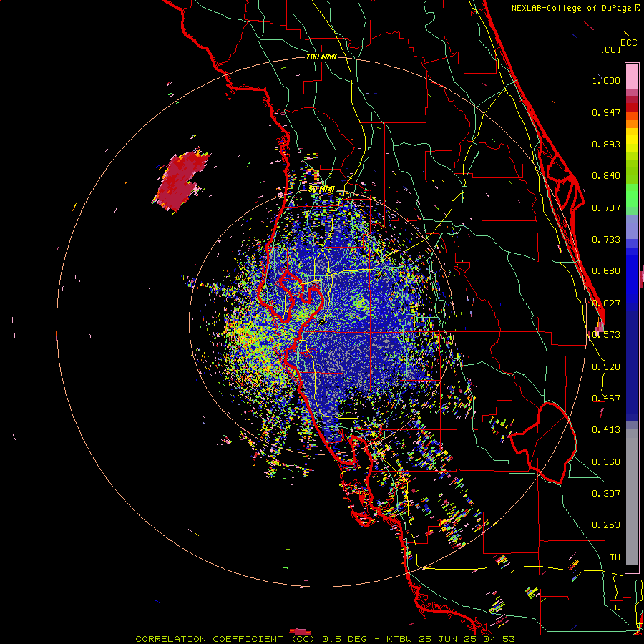
Task: Select the 0.680 scale value
Action: (x=606, y=271)
